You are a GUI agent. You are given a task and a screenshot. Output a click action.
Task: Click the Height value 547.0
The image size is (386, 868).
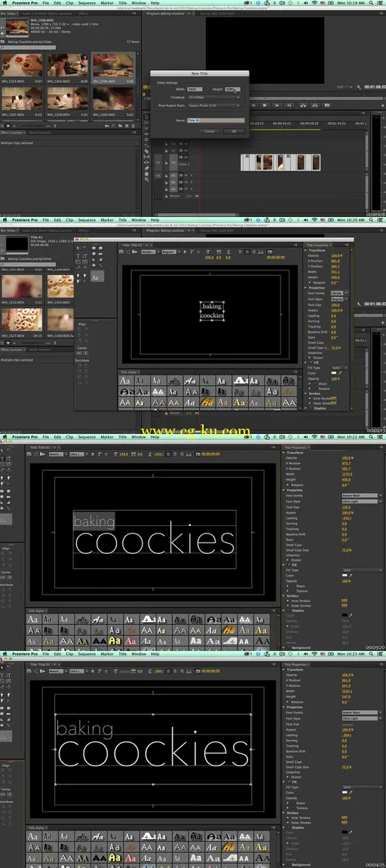click(345, 696)
